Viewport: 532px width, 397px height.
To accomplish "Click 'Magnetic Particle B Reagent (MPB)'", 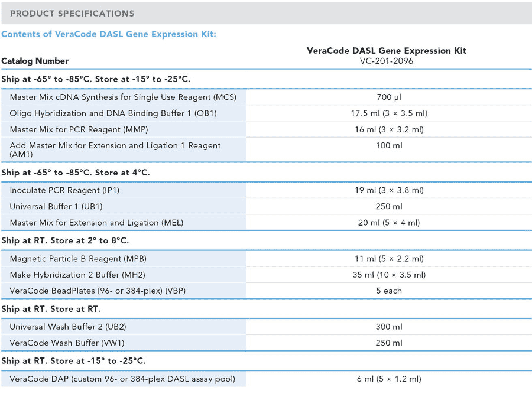I will point(78,259).
